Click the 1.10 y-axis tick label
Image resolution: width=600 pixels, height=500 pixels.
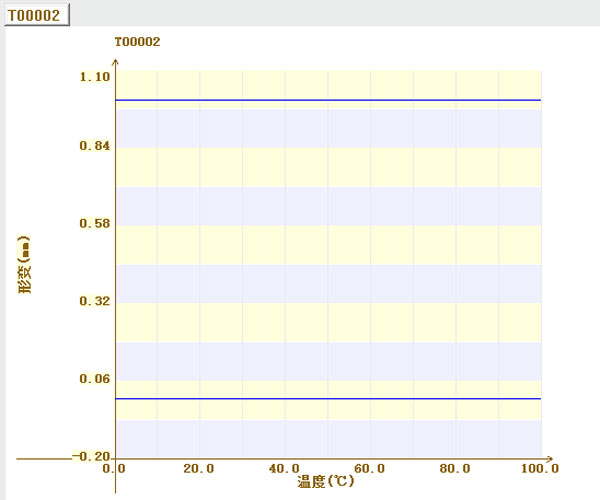[x=94, y=77]
